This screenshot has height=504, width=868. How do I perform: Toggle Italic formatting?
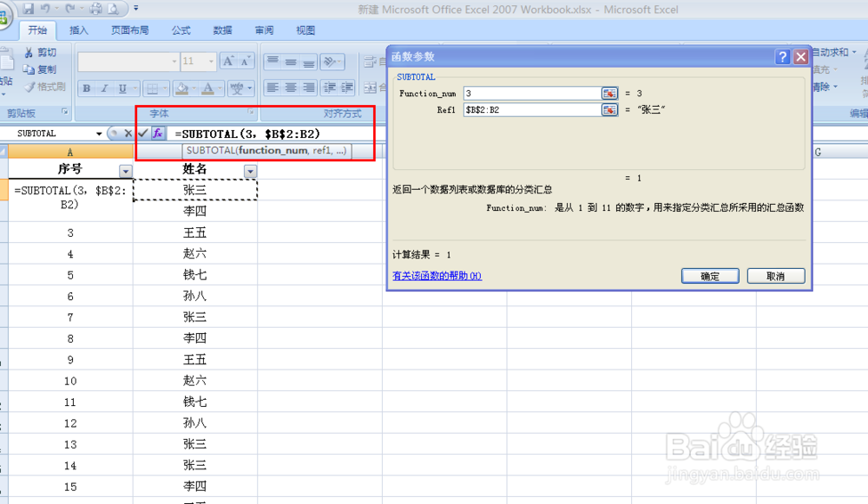point(104,88)
